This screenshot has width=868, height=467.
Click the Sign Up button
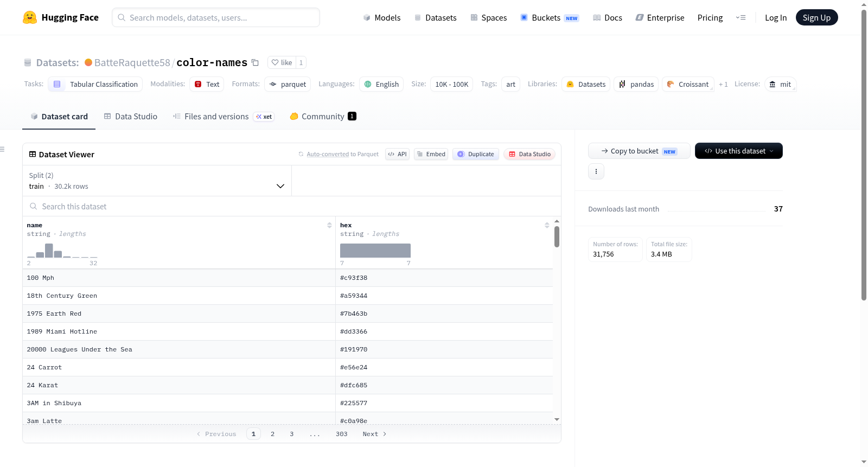pyautogui.click(x=816, y=17)
